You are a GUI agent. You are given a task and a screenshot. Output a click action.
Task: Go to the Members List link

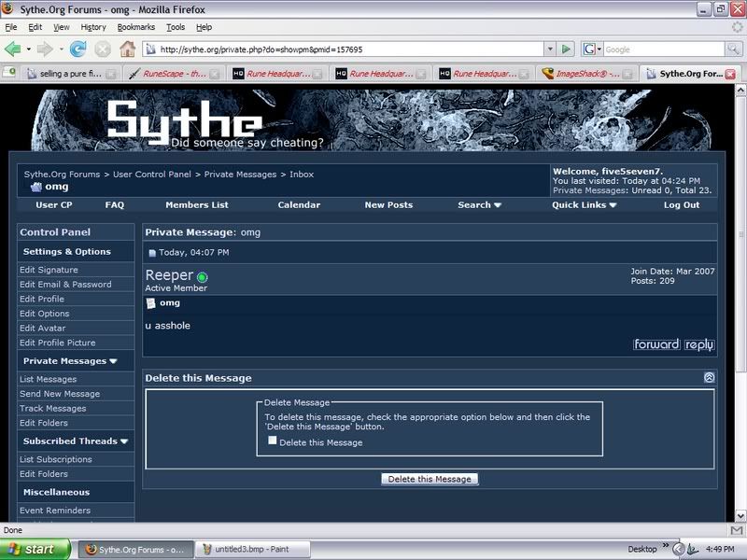click(197, 205)
